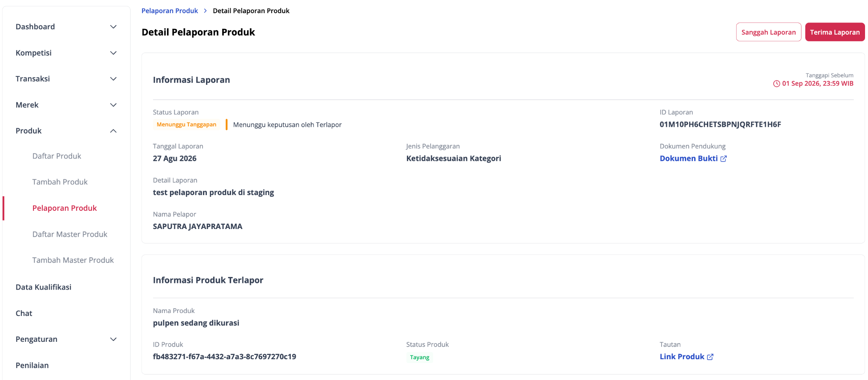
Task: Follow the Pelaporan Produk breadcrumb link
Action: coord(170,11)
